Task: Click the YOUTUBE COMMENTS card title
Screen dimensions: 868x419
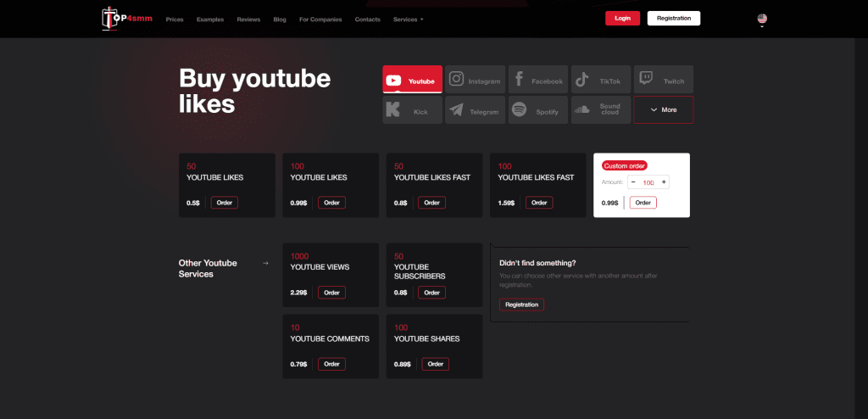Action: point(330,338)
